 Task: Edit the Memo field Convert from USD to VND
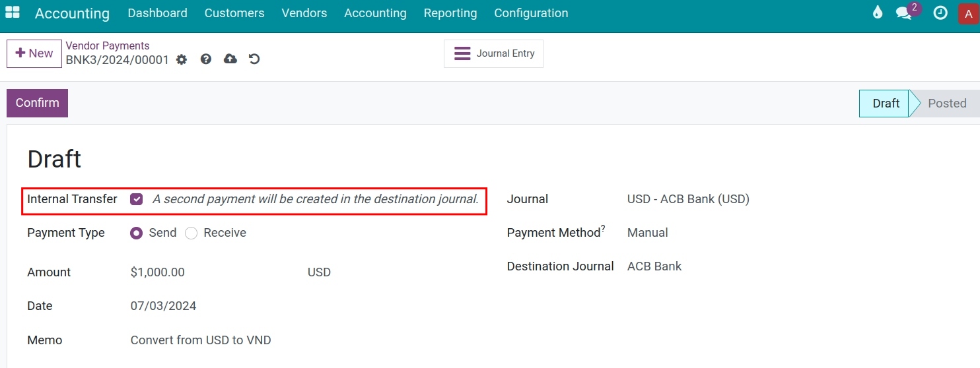pos(201,340)
